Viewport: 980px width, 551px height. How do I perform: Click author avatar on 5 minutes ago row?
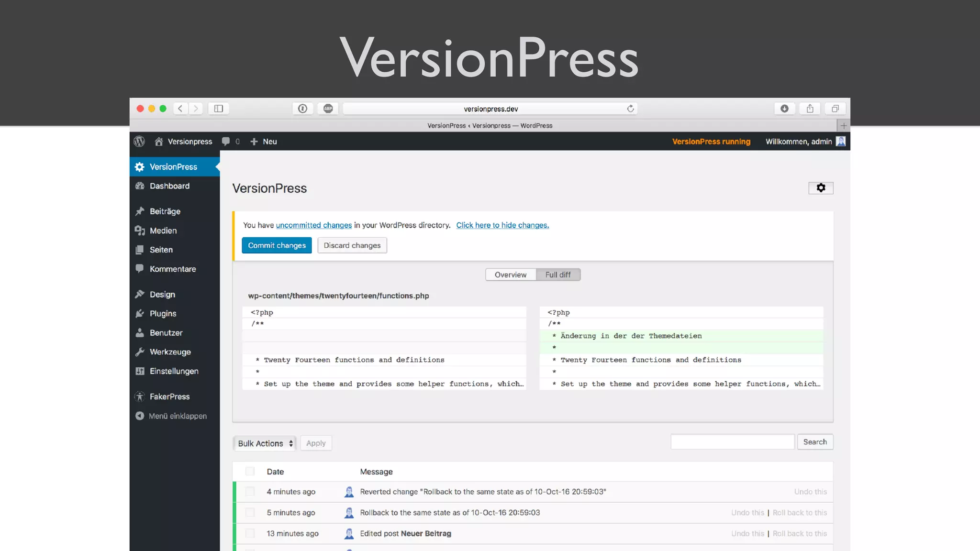click(349, 513)
